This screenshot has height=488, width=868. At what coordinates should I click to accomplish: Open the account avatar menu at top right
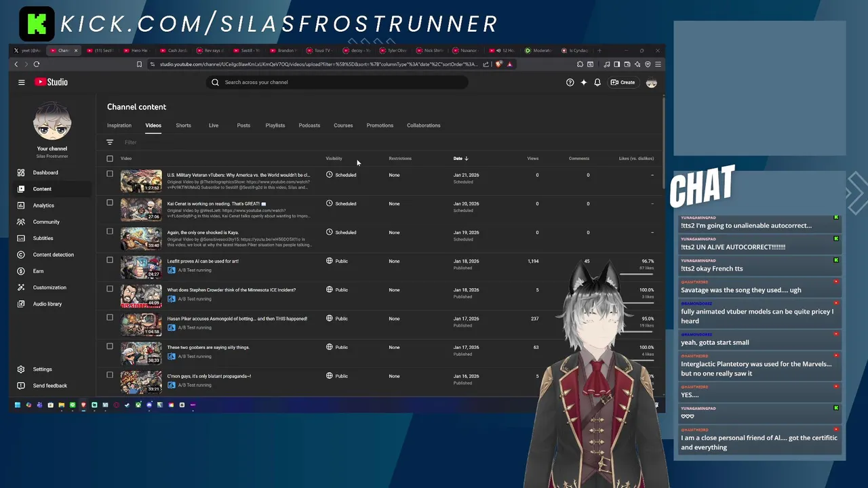(x=651, y=82)
